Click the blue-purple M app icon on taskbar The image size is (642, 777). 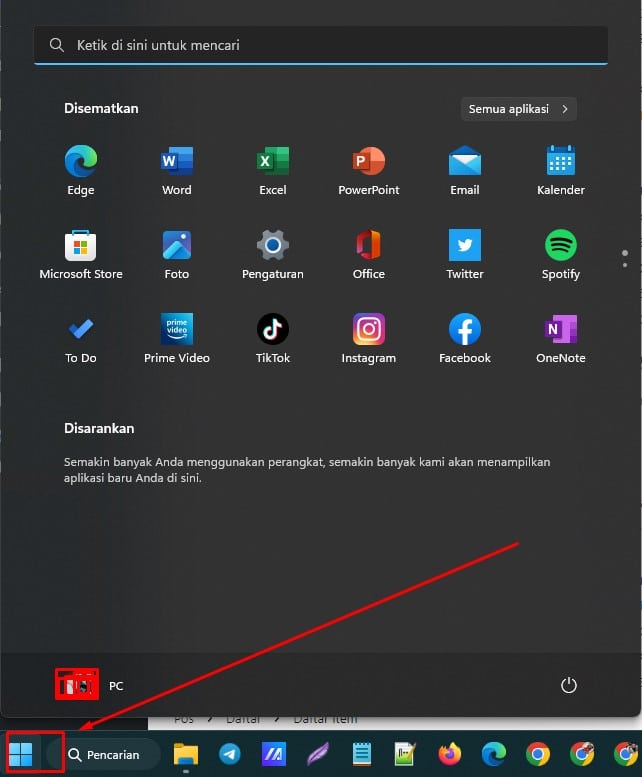point(273,754)
